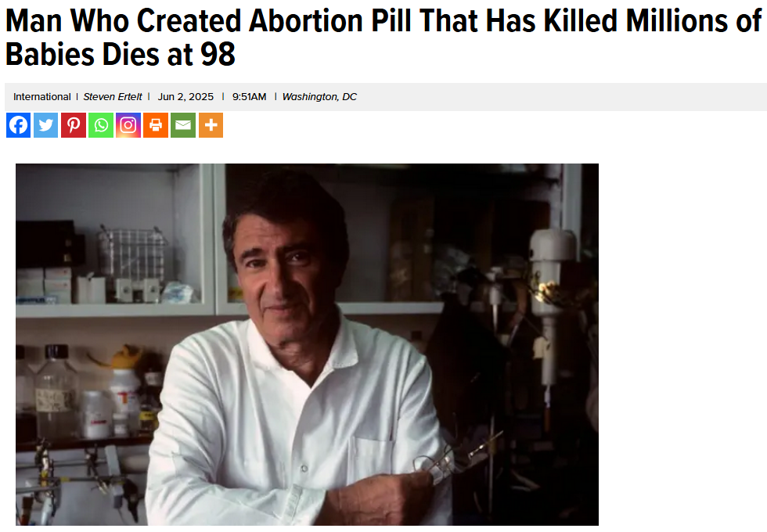
Task: Click the empty gray area of byline bar
Action: 563,97
